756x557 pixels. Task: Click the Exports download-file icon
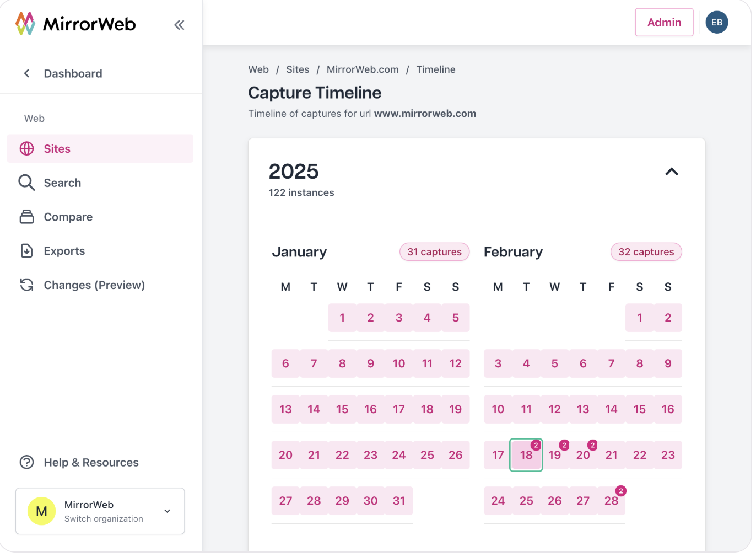(x=26, y=251)
